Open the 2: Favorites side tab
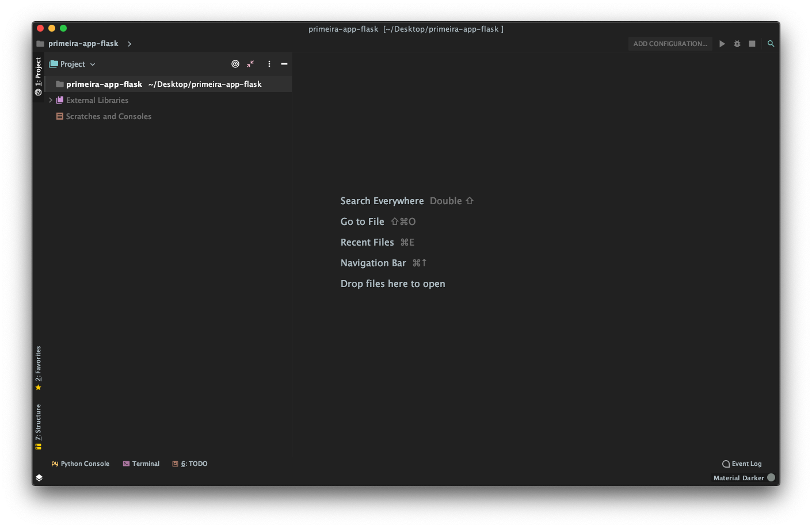This screenshot has height=528, width=812. point(39,368)
